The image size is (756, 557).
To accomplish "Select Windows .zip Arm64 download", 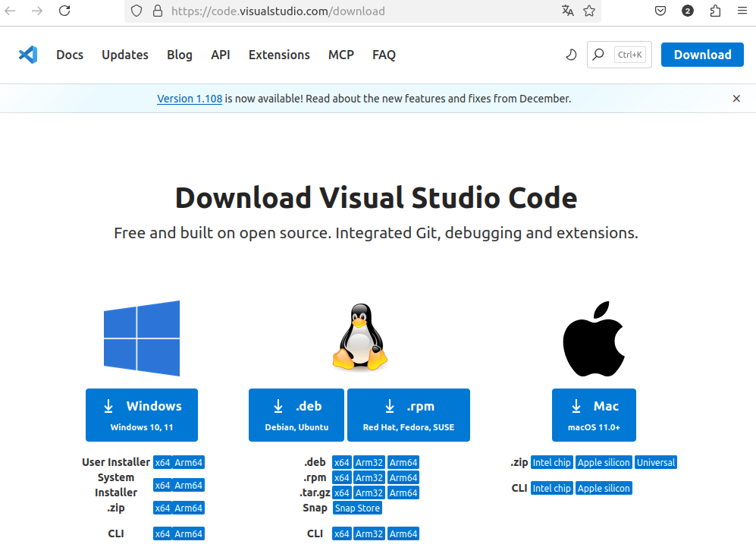I will pyautogui.click(x=189, y=508).
